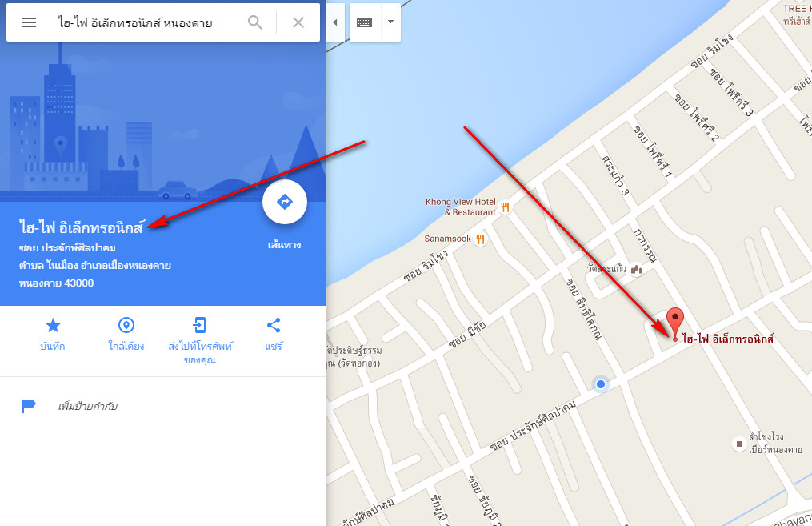Save the place using the star icon

[53, 325]
